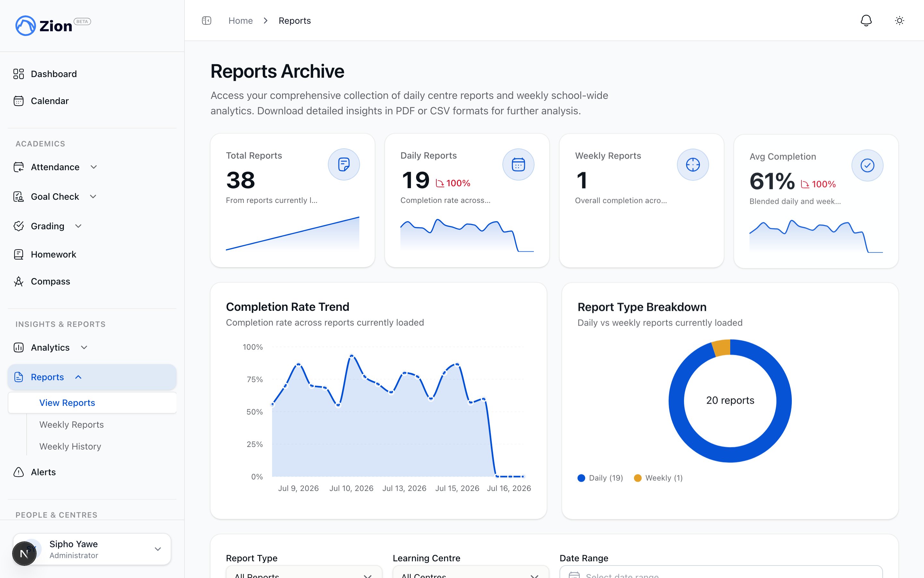This screenshot has width=924, height=578.
Task: Click the Avg Completion 100% trend icon
Action: [x=805, y=185]
